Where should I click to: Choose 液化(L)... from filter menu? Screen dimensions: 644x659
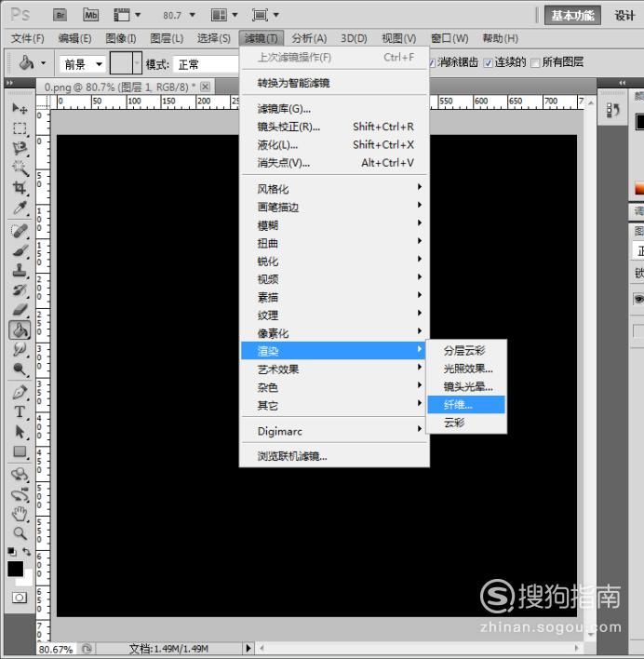(x=334, y=145)
